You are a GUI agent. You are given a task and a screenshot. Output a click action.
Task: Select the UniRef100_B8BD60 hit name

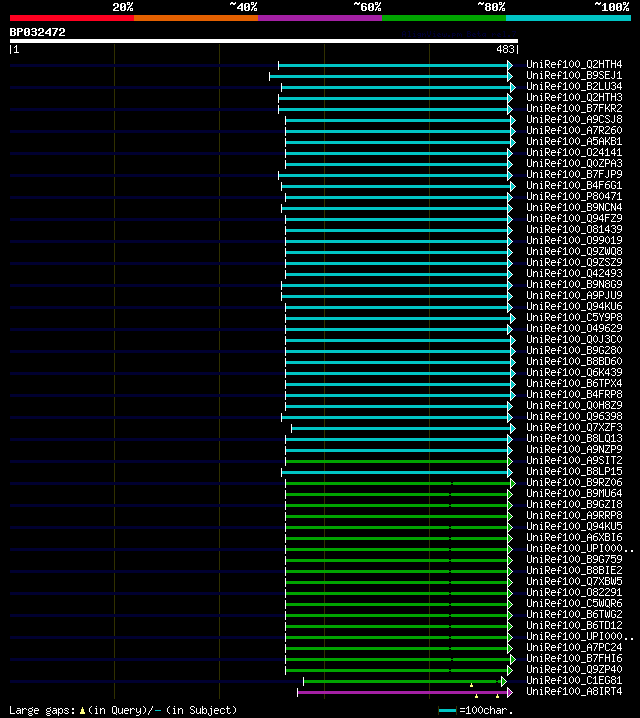pyautogui.click(x=574, y=361)
